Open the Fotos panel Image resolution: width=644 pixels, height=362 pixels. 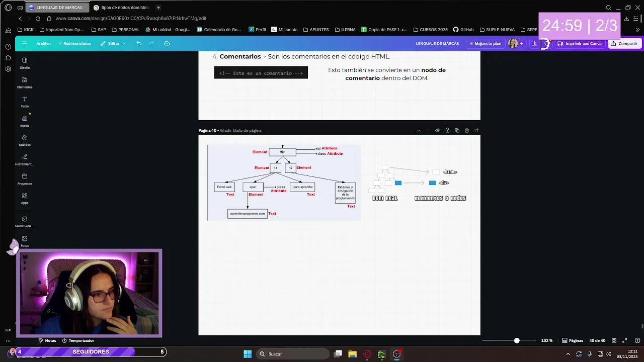click(x=25, y=241)
